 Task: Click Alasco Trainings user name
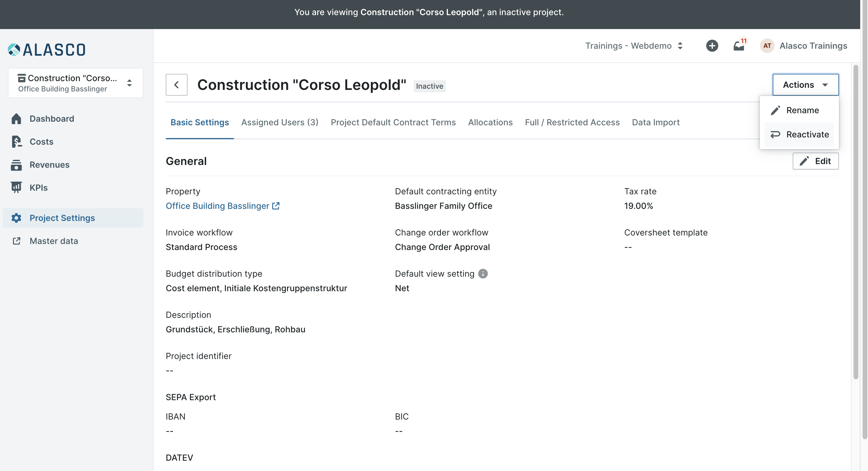pos(813,45)
